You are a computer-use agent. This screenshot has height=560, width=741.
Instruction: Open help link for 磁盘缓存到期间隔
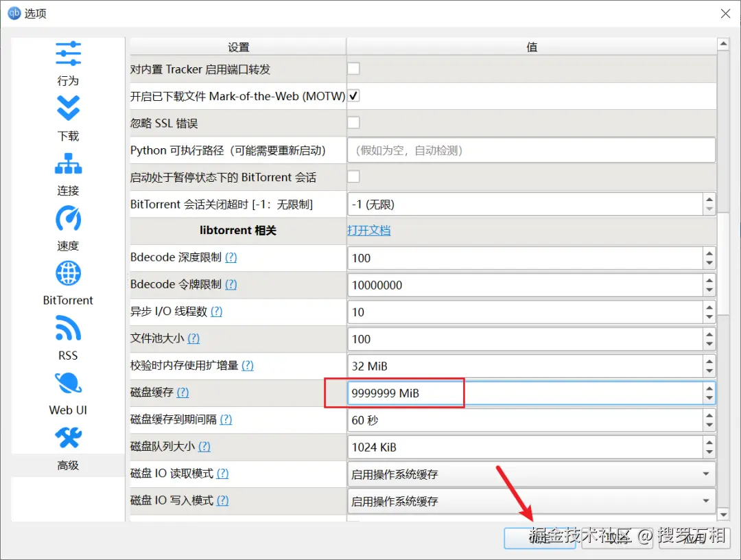click(226, 419)
